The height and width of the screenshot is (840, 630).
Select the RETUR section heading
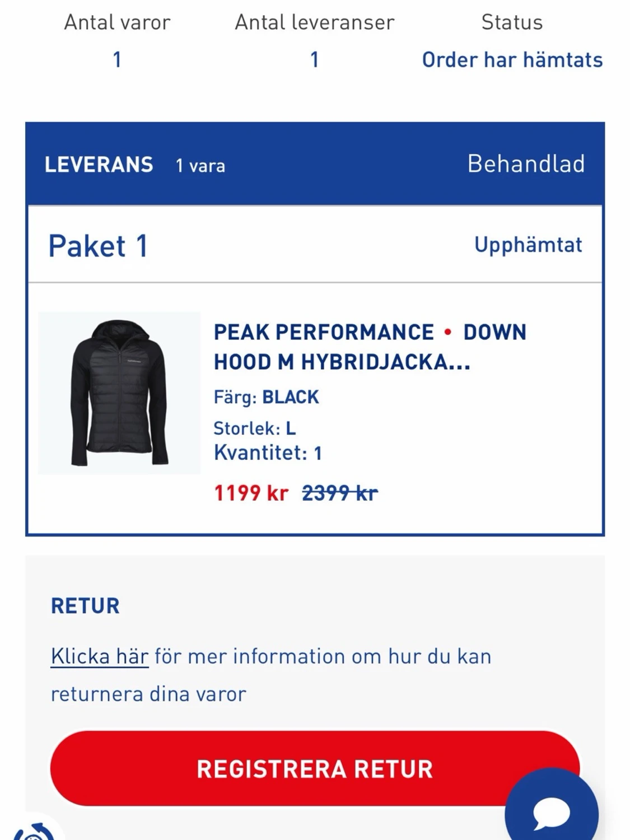point(84,605)
